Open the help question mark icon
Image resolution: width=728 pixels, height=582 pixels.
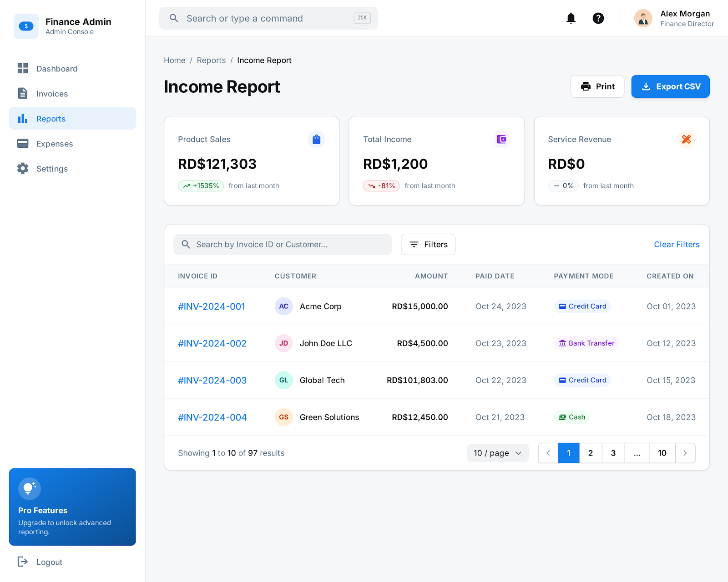pos(598,18)
